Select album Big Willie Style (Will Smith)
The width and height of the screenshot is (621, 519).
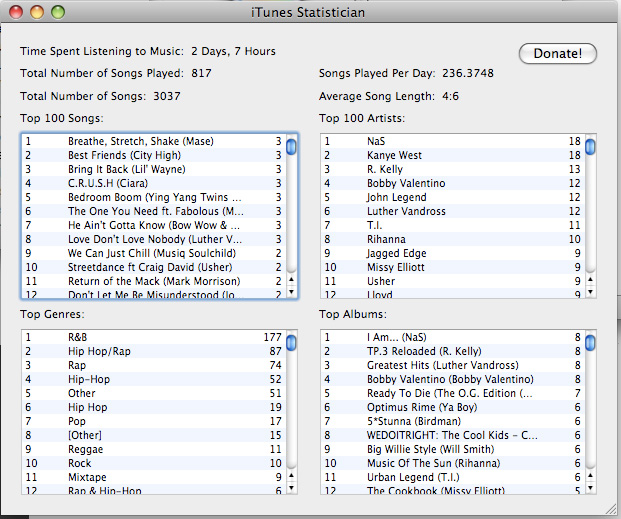(453, 449)
